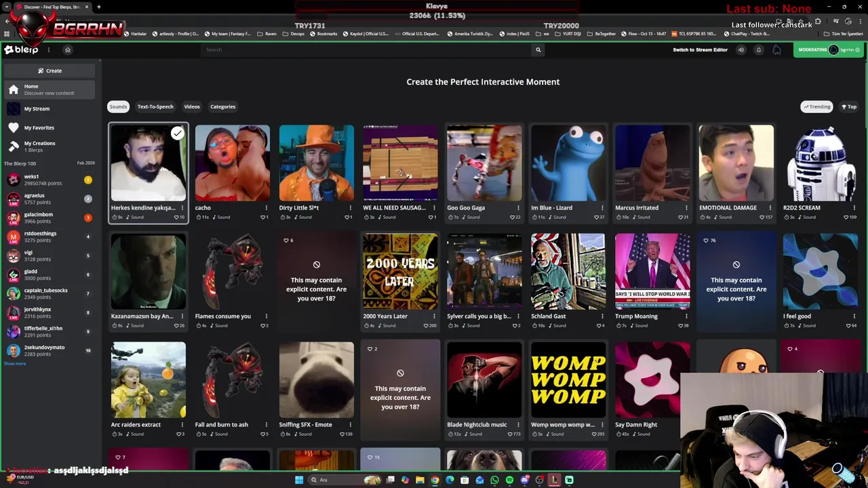Play the WE ALL NEED SAUSAG thumbnail

(x=400, y=163)
